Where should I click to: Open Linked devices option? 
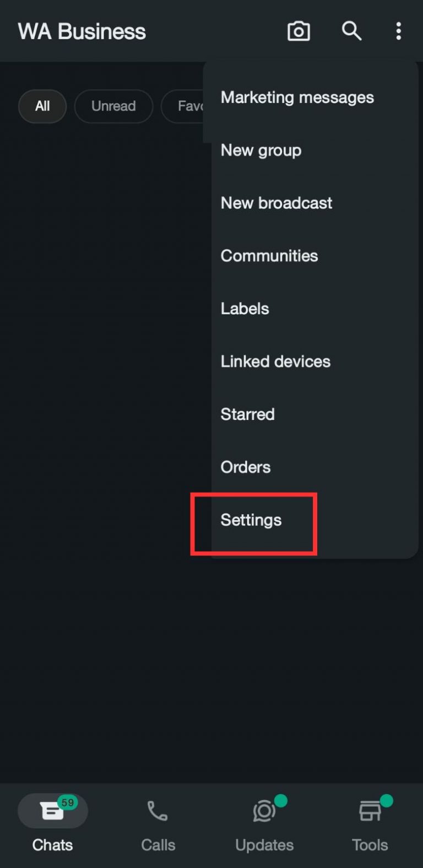click(x=275, y=362)
